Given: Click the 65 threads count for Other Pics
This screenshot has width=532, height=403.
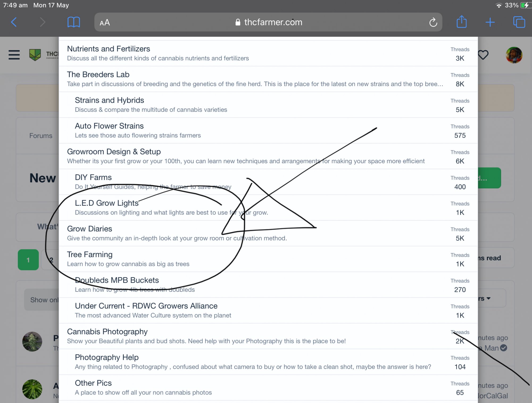Looking at the screenshot, I should click(460, 393).
